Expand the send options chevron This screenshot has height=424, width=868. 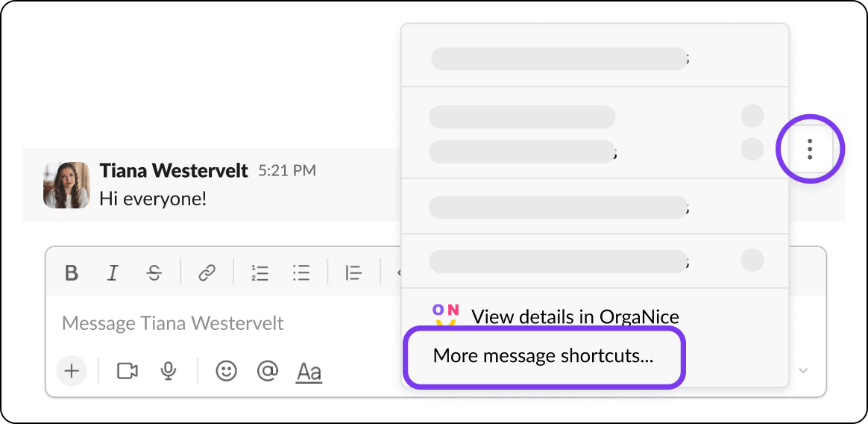[804, 370]
